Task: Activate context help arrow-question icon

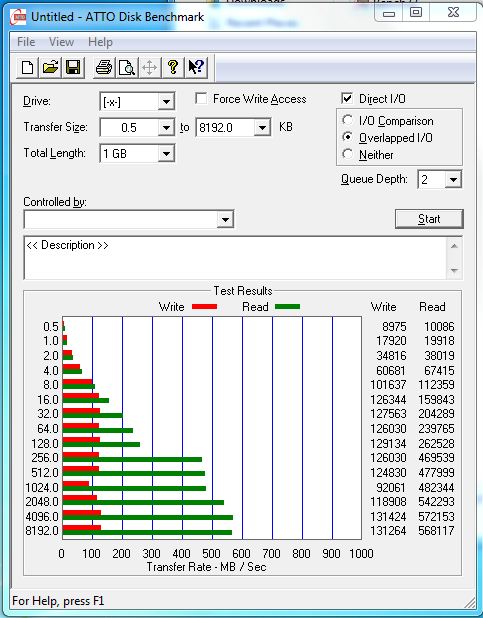Action: (x=196, y=67)
